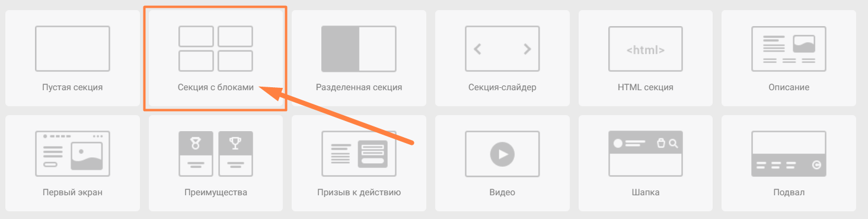Select the Пустая секция empty frame icon

[72, 49]
